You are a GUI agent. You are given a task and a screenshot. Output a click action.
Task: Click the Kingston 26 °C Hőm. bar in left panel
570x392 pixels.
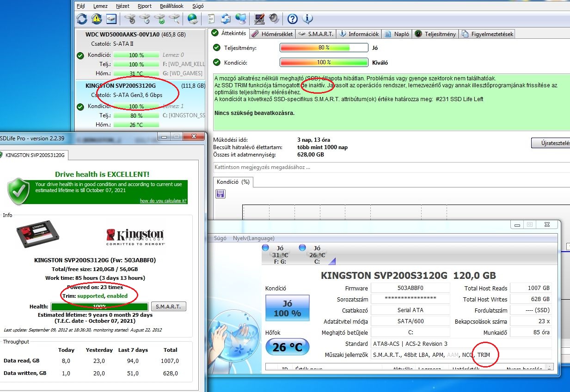[x=136, y=125]
